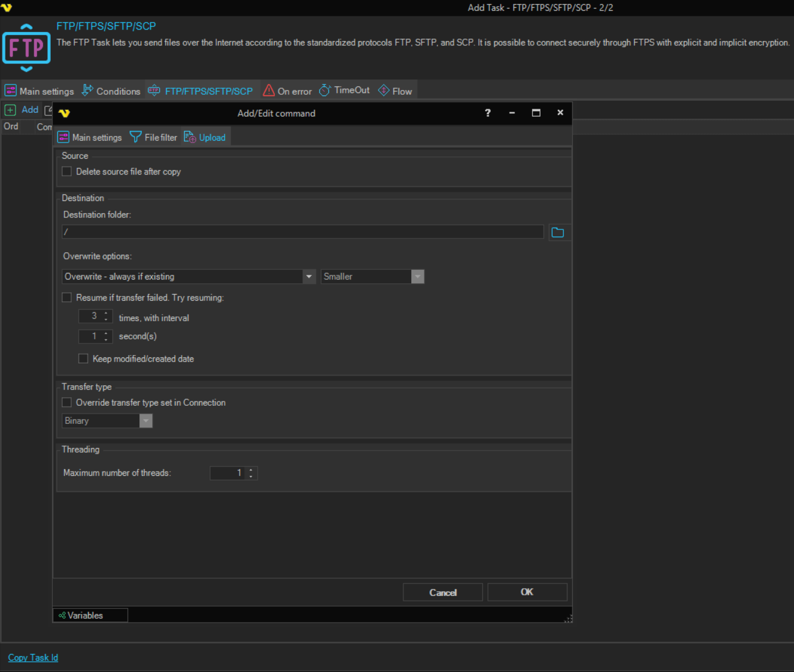Switch to dialog's Main settings tab
The image size is (794, 672).
[x=89, y=138]
